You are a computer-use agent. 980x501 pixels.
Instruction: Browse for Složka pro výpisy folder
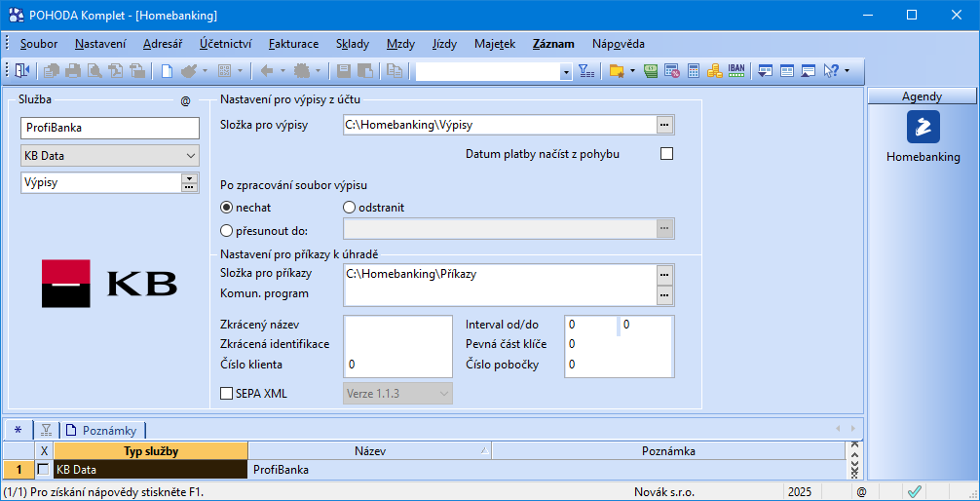(x=663, y=125)
